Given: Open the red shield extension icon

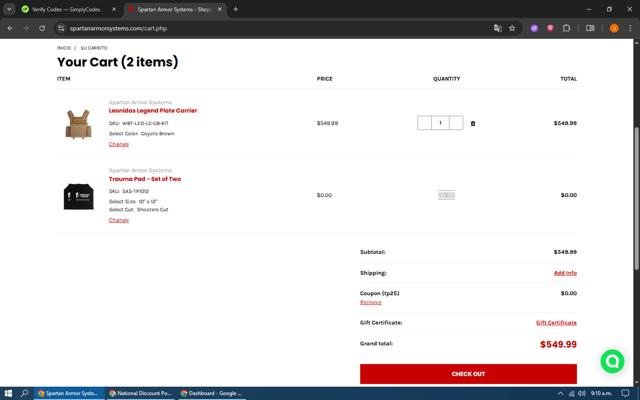Looking at the screenshot, I should [x=550, y=28].
